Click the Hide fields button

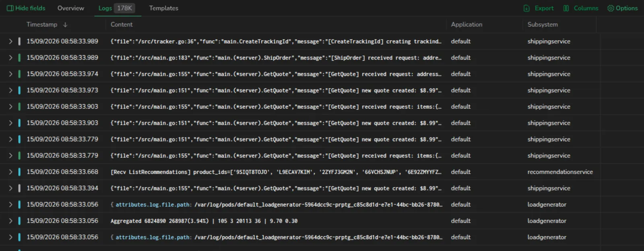pyautogui.click(x=26, y=8)
